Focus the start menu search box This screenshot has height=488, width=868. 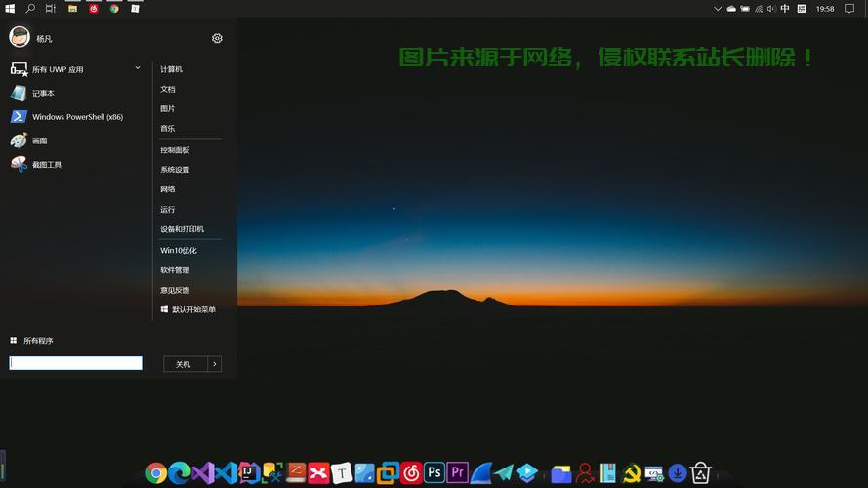coord(76,363)
